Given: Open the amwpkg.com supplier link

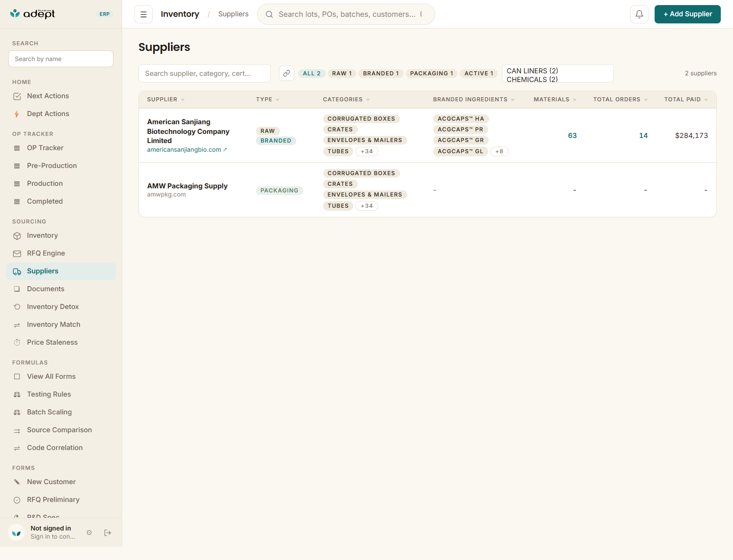Looking at the screenshot, I should (166, 194).
